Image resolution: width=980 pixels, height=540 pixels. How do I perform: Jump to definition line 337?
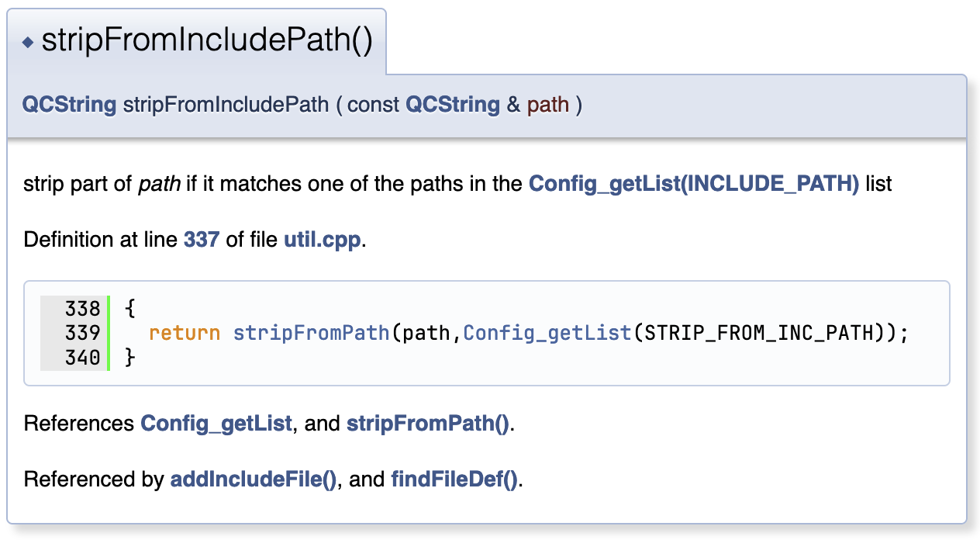point(201,240)
